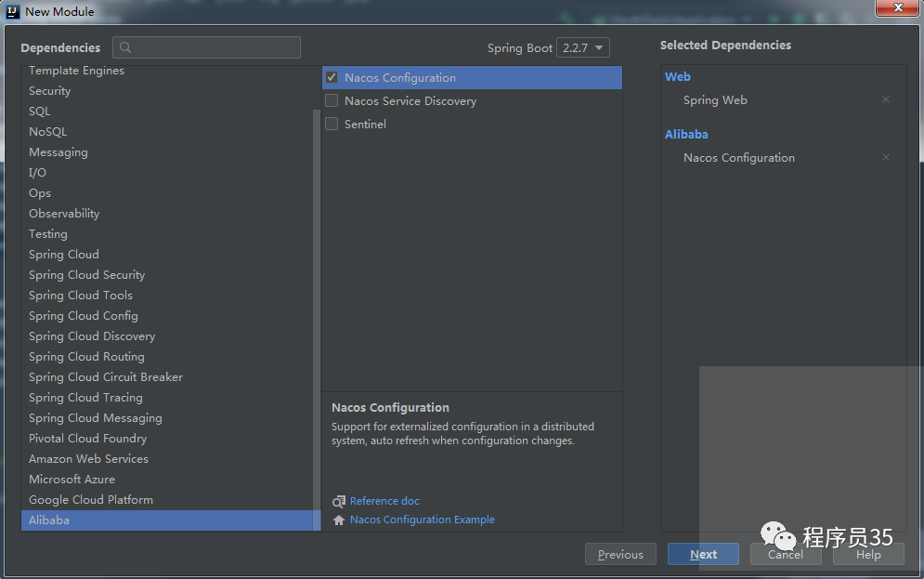Select Spring Cloud Security category

[x=167, y=275]
